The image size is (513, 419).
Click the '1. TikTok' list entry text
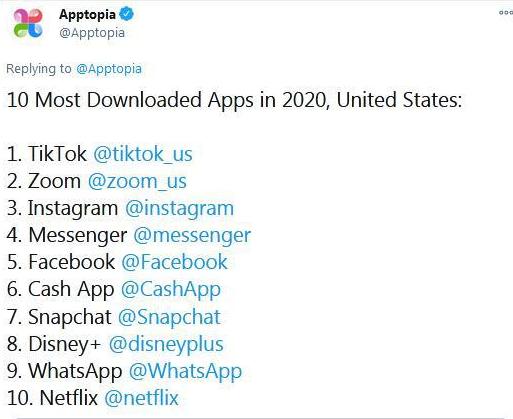47,154
